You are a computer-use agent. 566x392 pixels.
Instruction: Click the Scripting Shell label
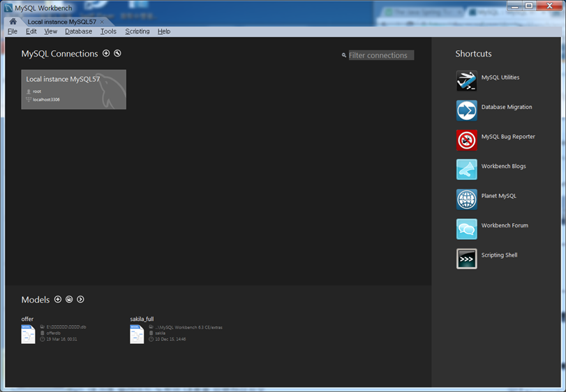click(499, 255)
